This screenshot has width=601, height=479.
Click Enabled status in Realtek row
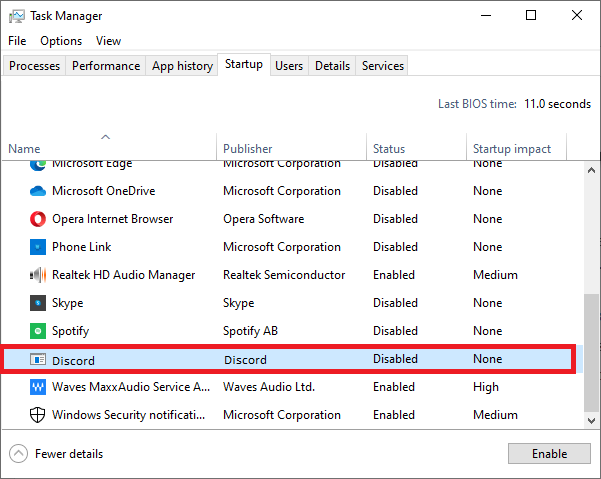click(394, 275)
